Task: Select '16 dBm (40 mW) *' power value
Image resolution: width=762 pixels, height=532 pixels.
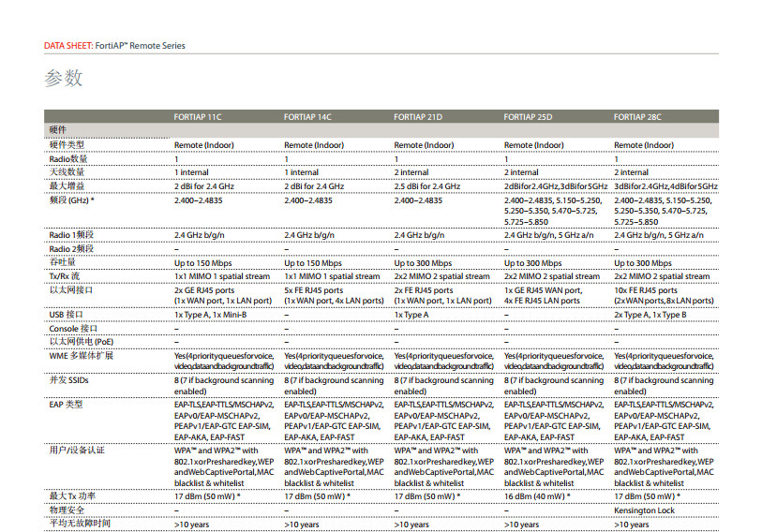Action: [x=537, y=496]
